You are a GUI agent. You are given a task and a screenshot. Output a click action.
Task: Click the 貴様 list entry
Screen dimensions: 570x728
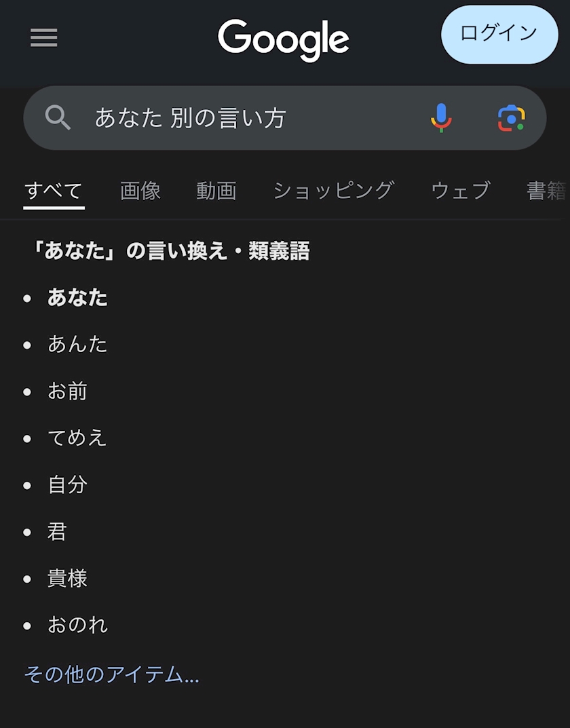tap(67, 579)
